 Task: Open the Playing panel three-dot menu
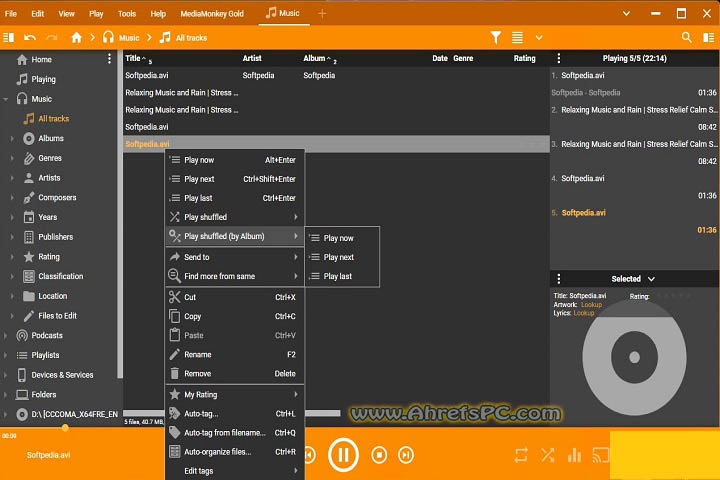coord(558,58)
